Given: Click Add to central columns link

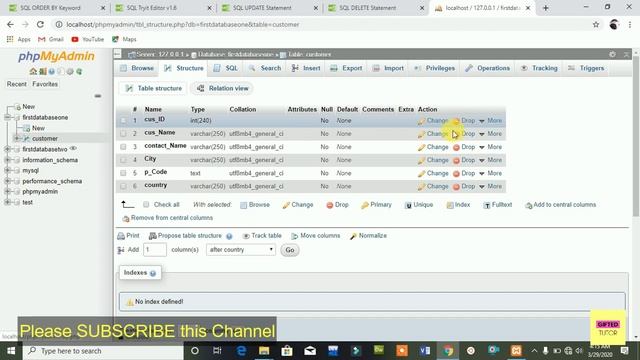Looking at the screenshot, I should coord(561,205).
